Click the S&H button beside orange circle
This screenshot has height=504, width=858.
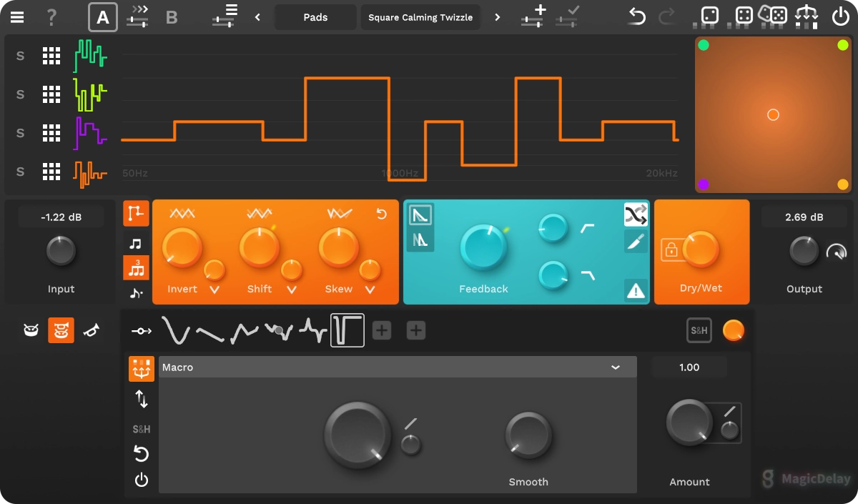[699, 330]
